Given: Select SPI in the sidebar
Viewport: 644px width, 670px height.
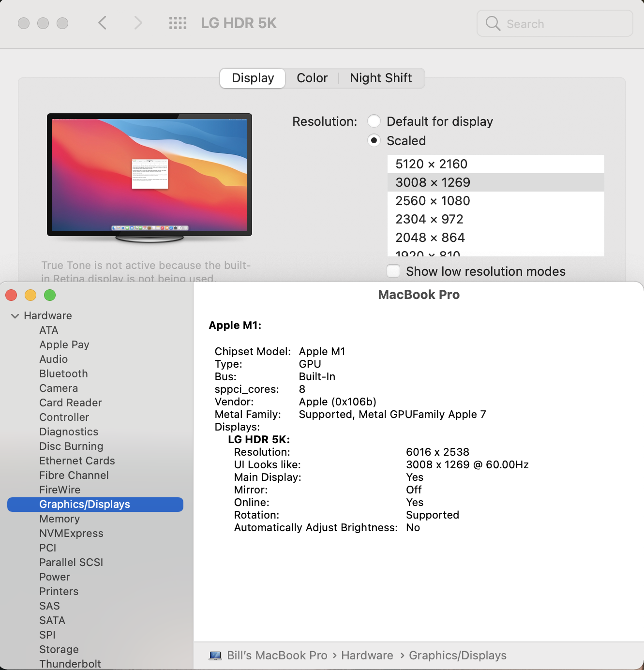Looking at the screenshot, I should pos(47,635).
